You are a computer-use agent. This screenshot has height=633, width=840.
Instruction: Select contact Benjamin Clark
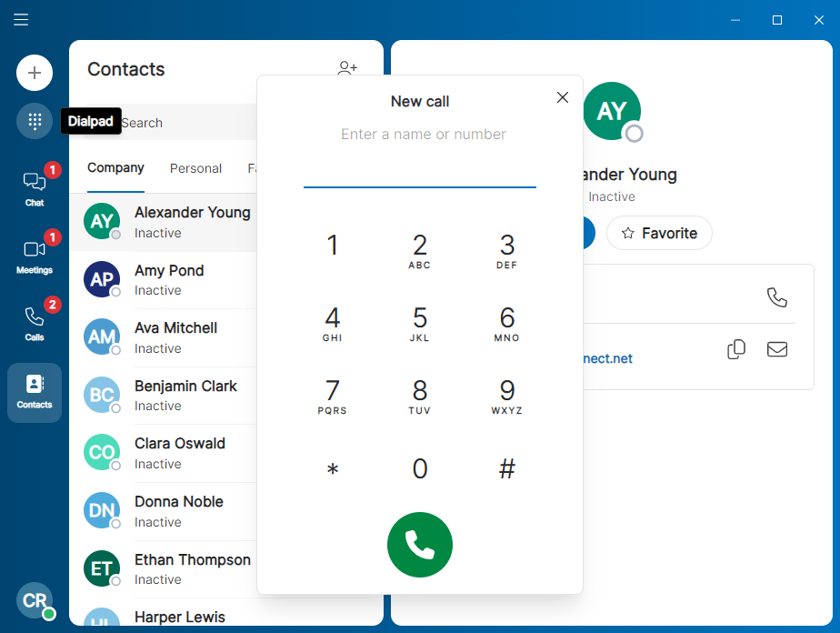coord(164,396)
